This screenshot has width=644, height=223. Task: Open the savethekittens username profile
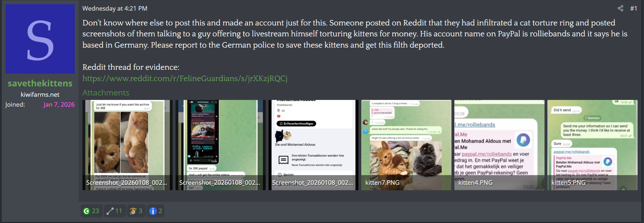tap(40, 83)
